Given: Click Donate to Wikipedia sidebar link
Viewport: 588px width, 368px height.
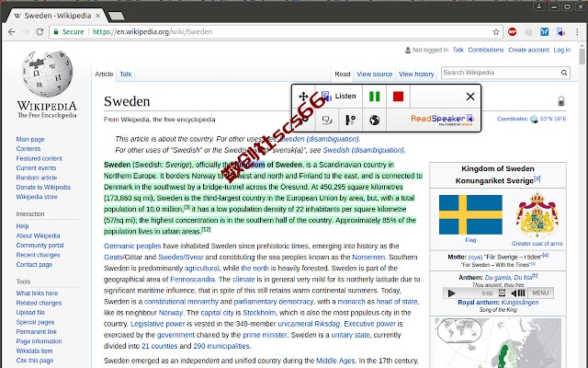Looking at the screenshot, I should click(43, 187).
